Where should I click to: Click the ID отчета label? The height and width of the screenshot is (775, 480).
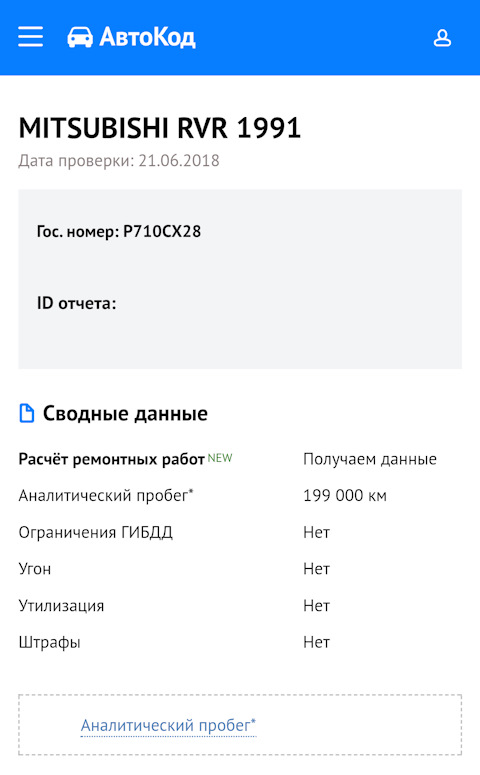tap(77, 303)
